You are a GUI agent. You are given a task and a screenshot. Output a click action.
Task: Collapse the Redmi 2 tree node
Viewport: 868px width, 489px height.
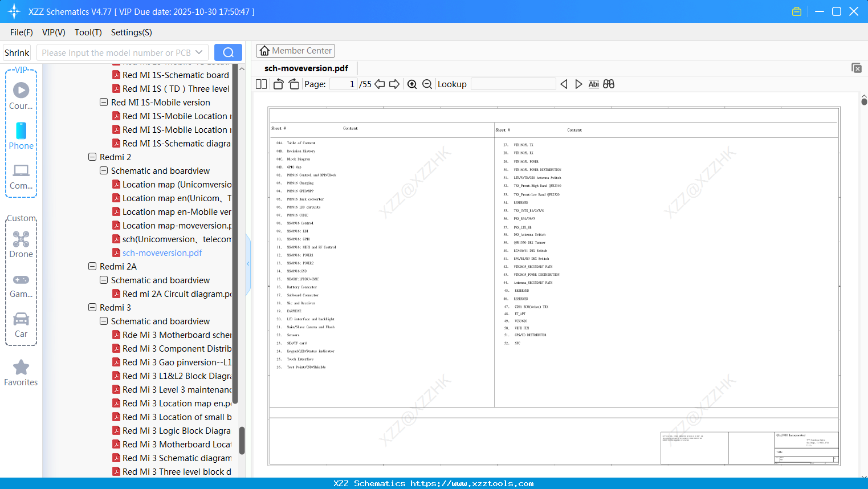coord(92,157)
